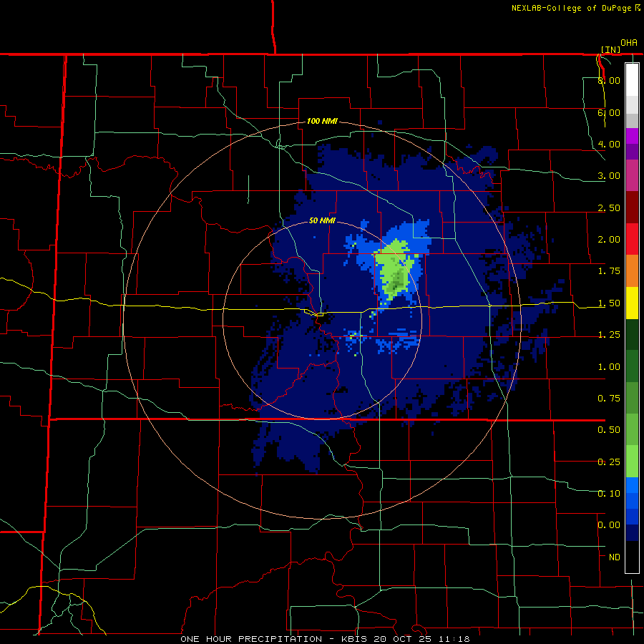Screen dimensions: 644x644
Task: Click the 8.00 legend value
Action: pyautogui.click(x=609, y=80)
